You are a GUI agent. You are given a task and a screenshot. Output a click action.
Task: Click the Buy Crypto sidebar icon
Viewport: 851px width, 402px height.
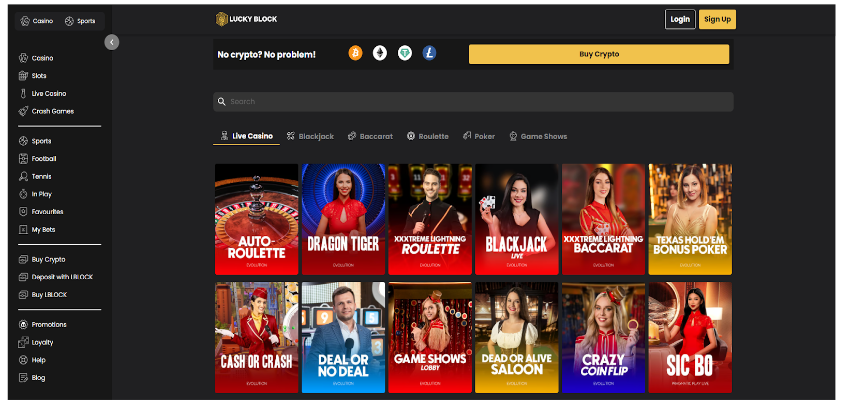23,259
